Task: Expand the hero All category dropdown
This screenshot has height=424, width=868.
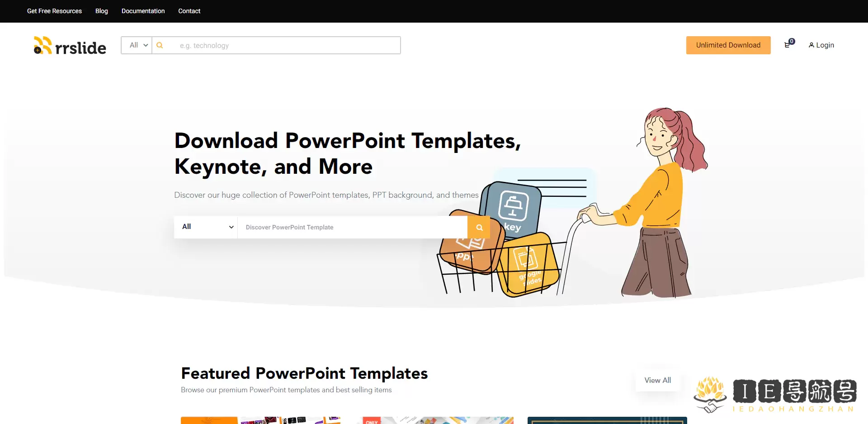Action: click(x=206, y=227)
